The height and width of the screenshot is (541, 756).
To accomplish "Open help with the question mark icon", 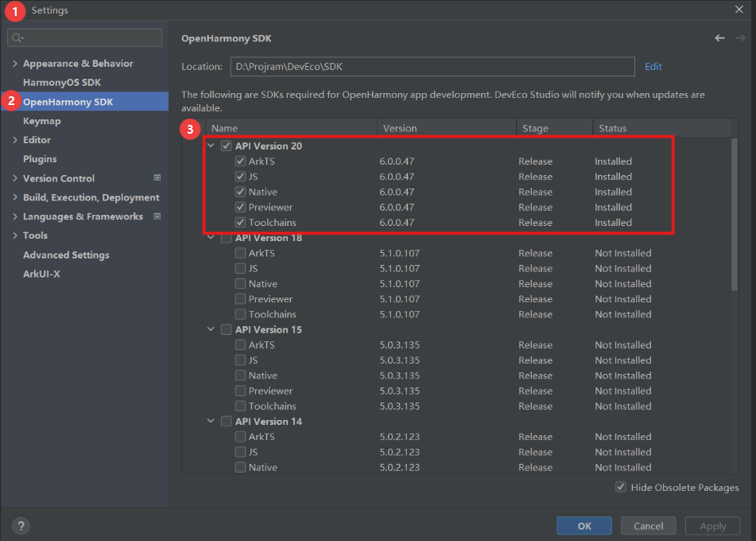I will pos(21,526).
